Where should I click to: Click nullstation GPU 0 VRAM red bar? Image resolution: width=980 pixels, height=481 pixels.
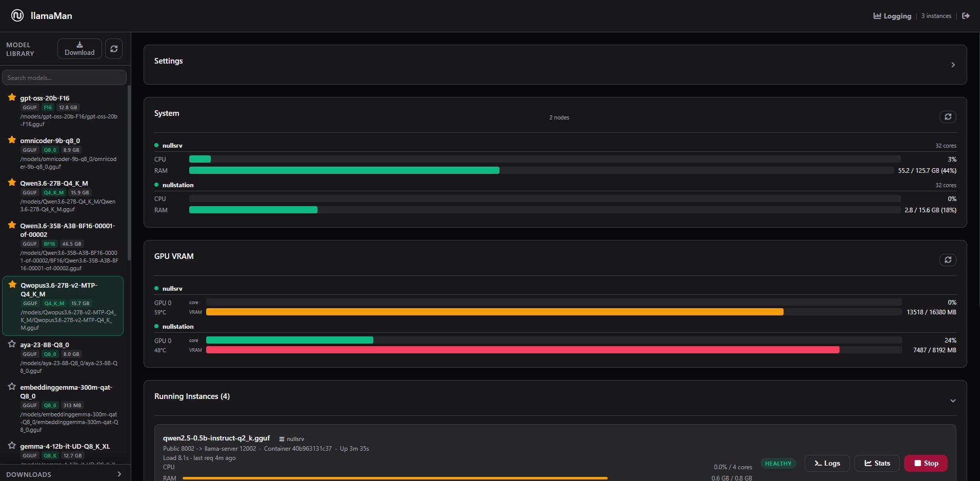(523, 350)
